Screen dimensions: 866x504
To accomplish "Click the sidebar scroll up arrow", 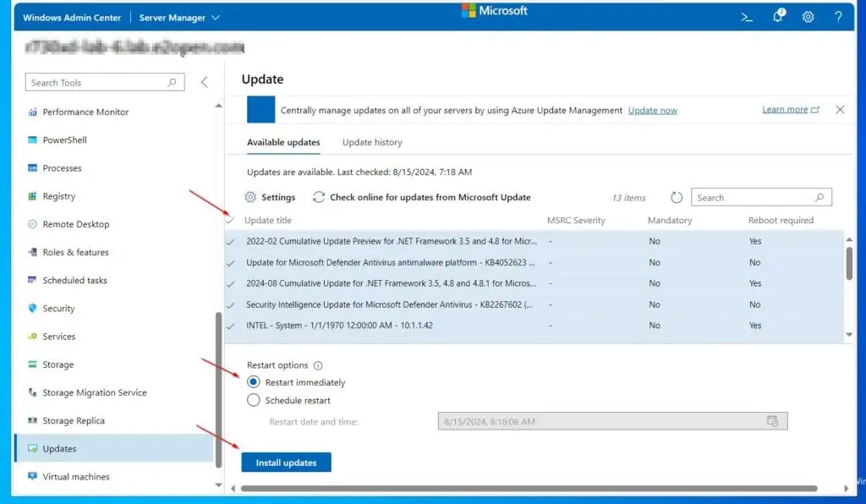I will [219, 106].
